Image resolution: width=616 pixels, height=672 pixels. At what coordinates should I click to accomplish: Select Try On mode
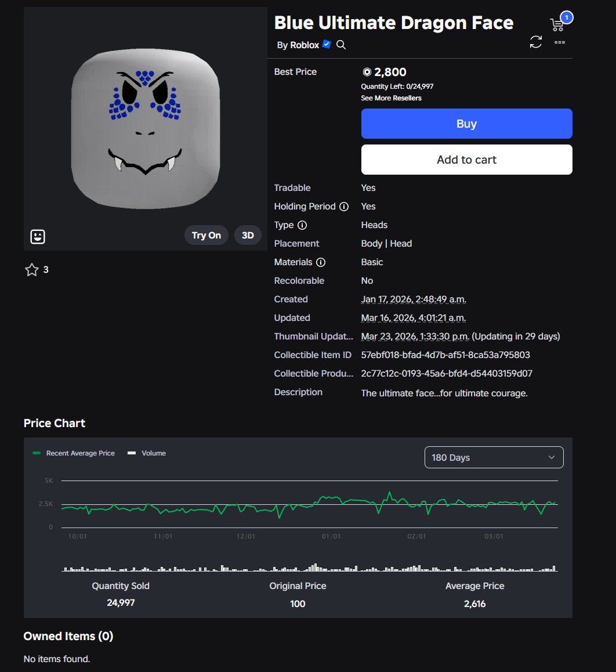pos(206,235)
